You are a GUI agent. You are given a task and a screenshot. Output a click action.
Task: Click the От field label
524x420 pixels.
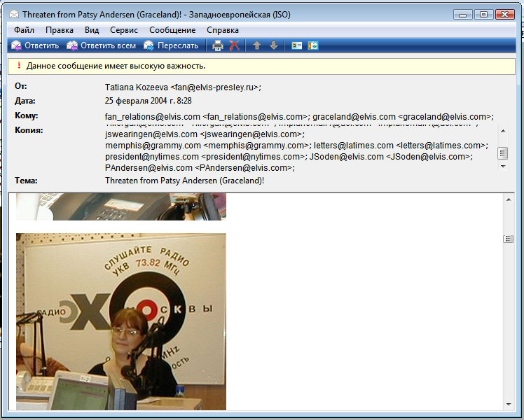21,86
